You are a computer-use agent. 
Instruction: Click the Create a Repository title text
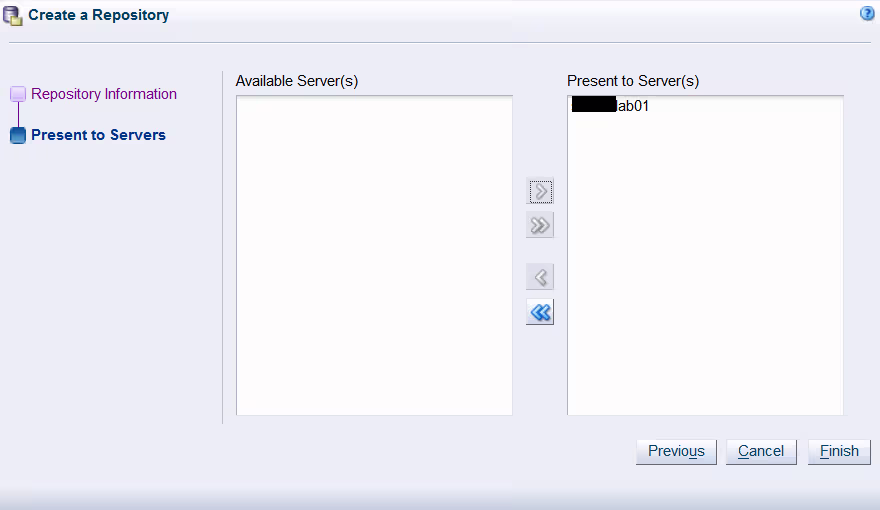98,15
